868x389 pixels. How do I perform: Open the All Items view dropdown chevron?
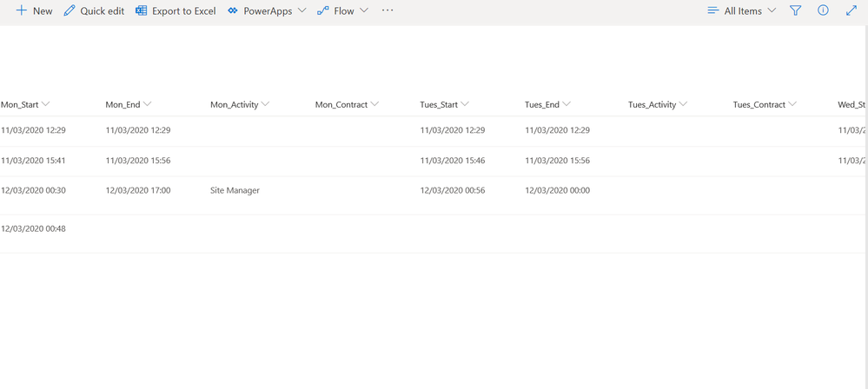pos(772,10)
